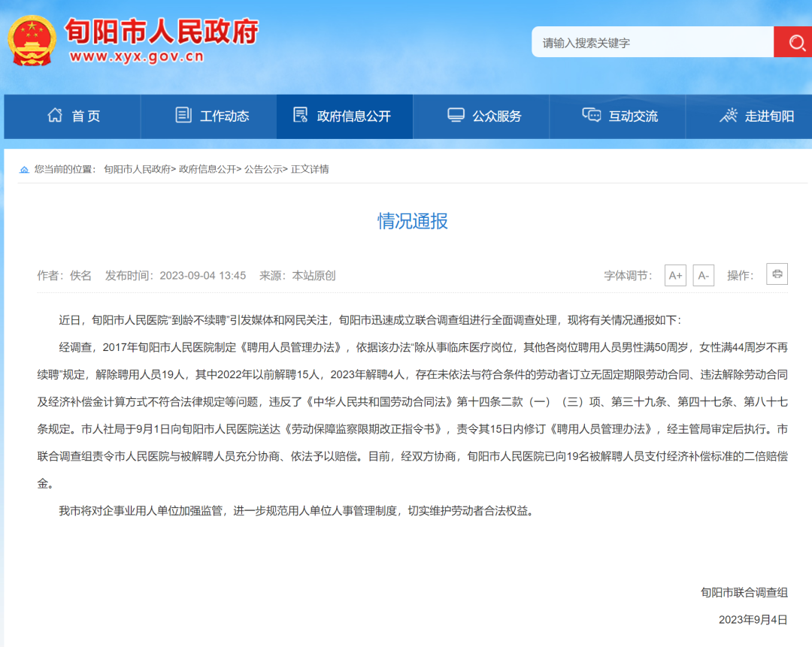Viewport: 812px width, 647px height.
Task: Click the sparkle icon beside 走进旬阳
Action: (x=728, y=116)
